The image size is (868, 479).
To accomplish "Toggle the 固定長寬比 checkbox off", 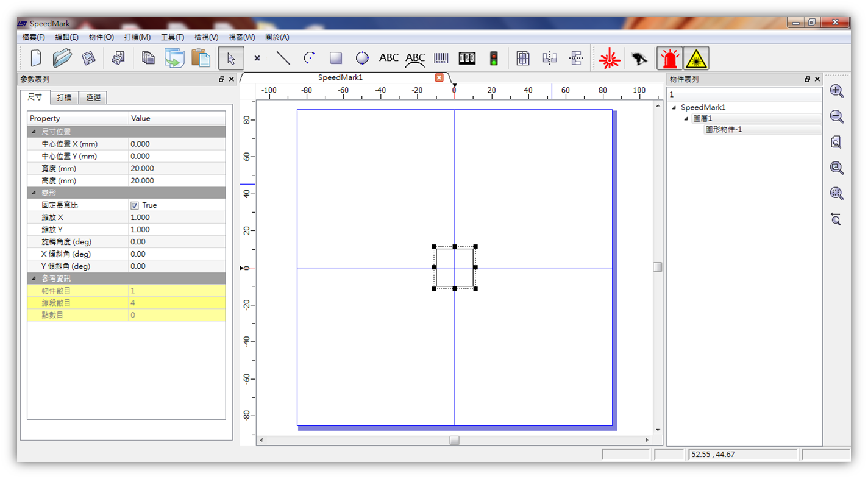I will 133,205.
